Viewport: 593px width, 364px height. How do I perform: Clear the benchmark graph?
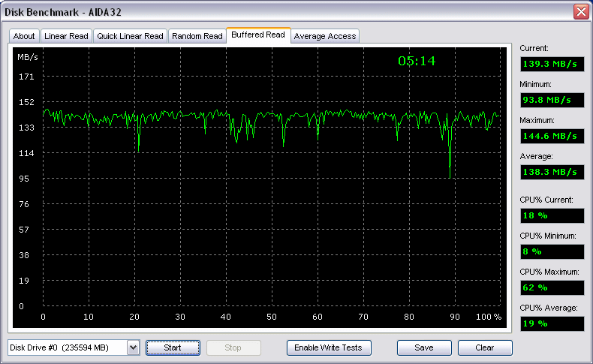point(485,347)
